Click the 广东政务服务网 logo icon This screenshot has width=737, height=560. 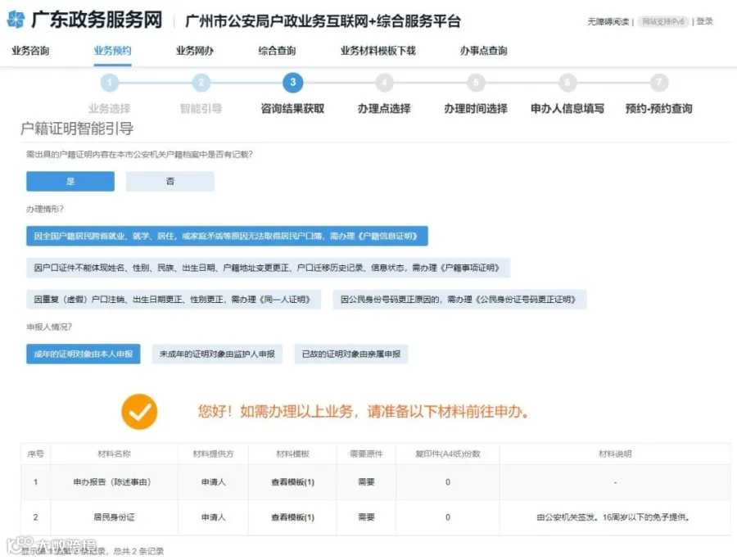pyautogui.click(x=16, y=20)
